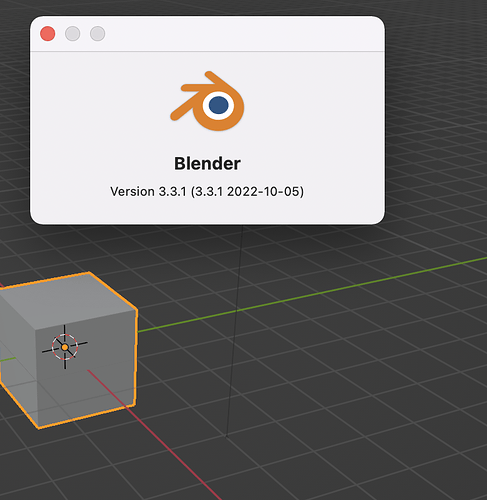Click the grayed-out minimize button
Image resolution: width=487 pixels, height=500 pixels.
click(73, 34)
